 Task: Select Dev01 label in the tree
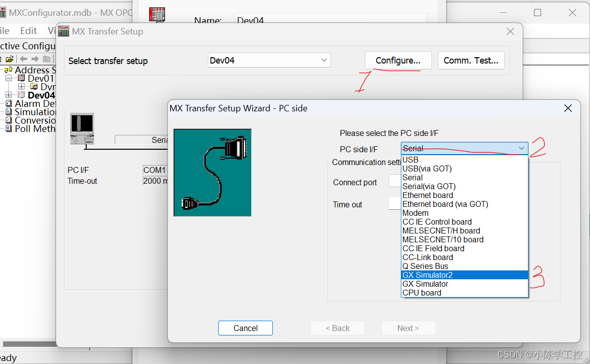[41, 78]
